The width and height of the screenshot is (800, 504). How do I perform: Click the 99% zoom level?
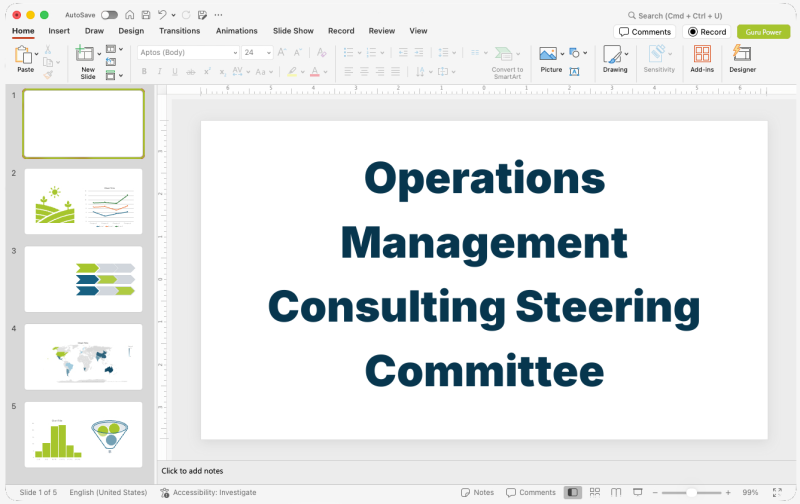[x=750, y=492]
